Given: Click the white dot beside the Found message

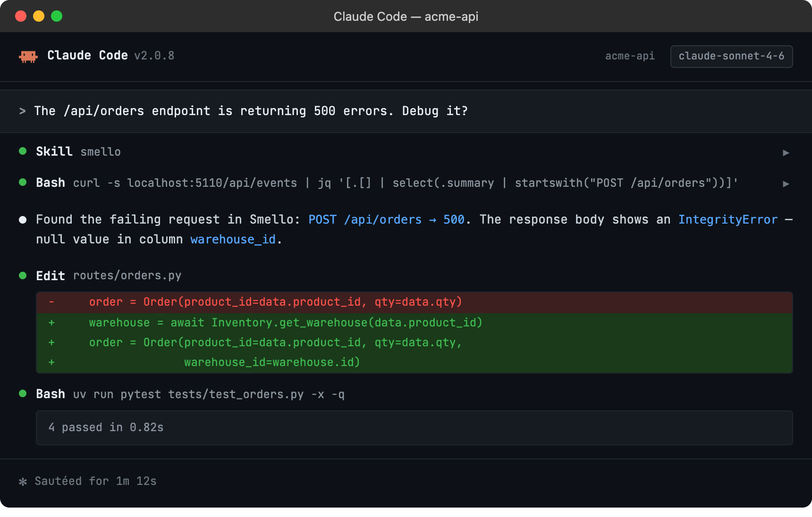Looking at the screenshot, I should (x=23, y=219).
